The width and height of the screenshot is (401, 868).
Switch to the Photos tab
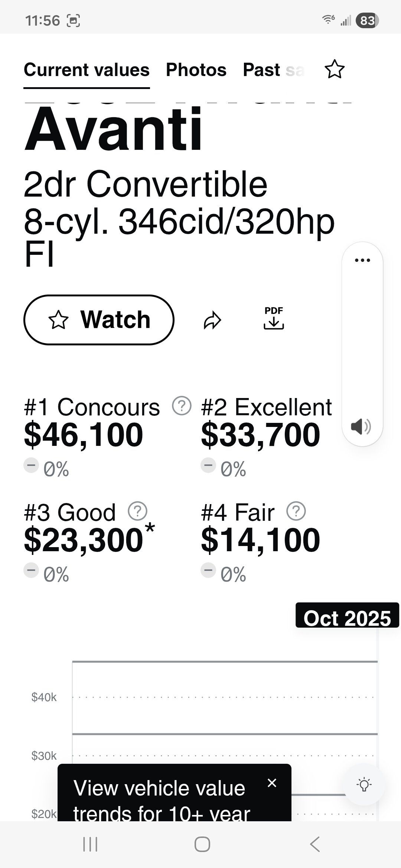coord(196,70)
